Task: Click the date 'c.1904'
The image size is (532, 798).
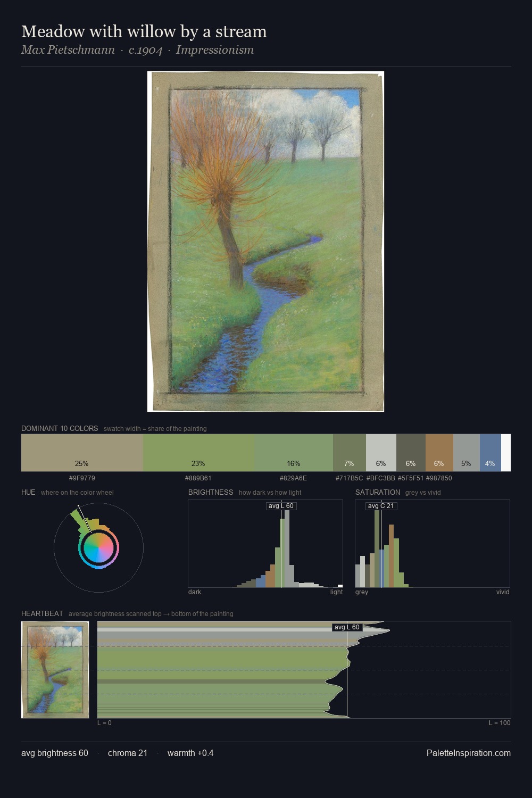Action: 145,50
